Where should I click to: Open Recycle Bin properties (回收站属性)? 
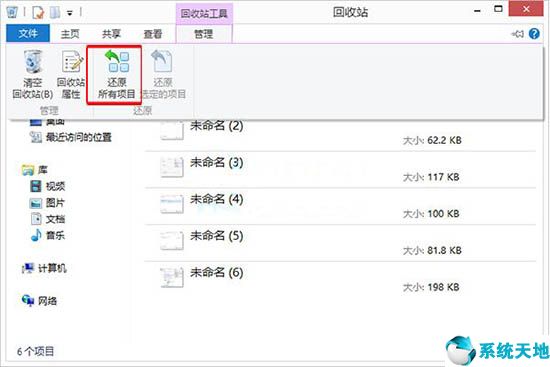pos(71,74)
